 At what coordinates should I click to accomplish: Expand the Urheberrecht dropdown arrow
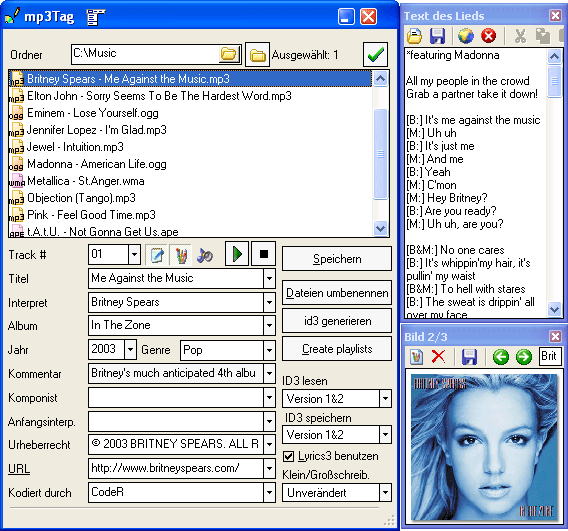pyautogui.click(x=269, y=444)
